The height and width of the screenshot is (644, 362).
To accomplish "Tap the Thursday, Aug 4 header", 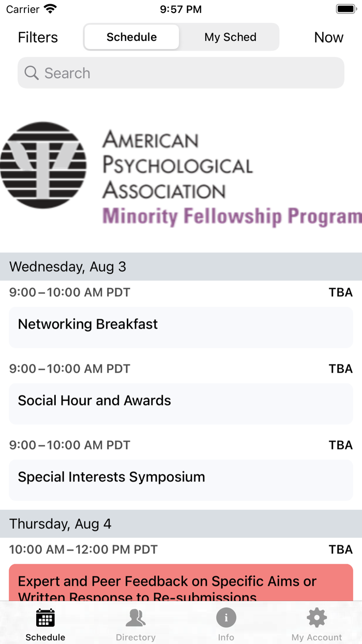I will pyautogui.click(x=181, y=524).
